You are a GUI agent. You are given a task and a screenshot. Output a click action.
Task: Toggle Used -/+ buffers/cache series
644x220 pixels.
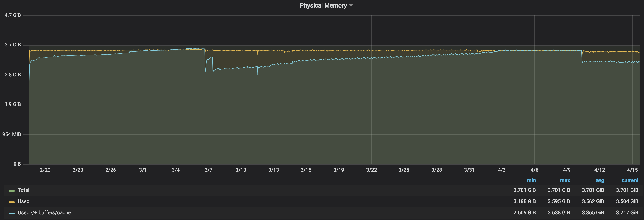pos(44,213)
